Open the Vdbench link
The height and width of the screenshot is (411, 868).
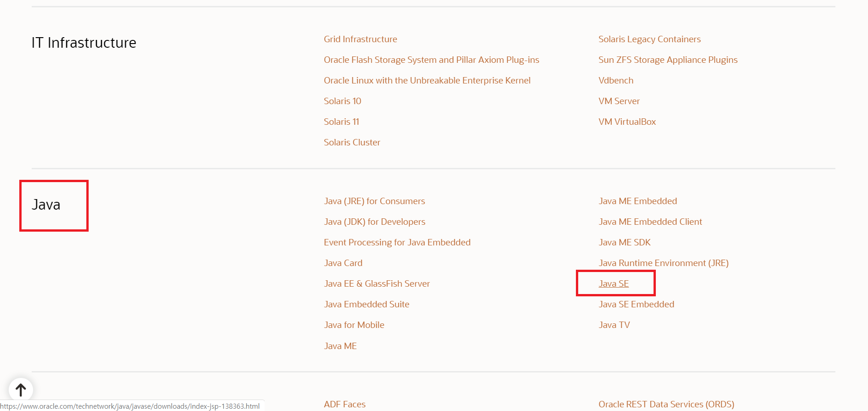coord(616,81)
